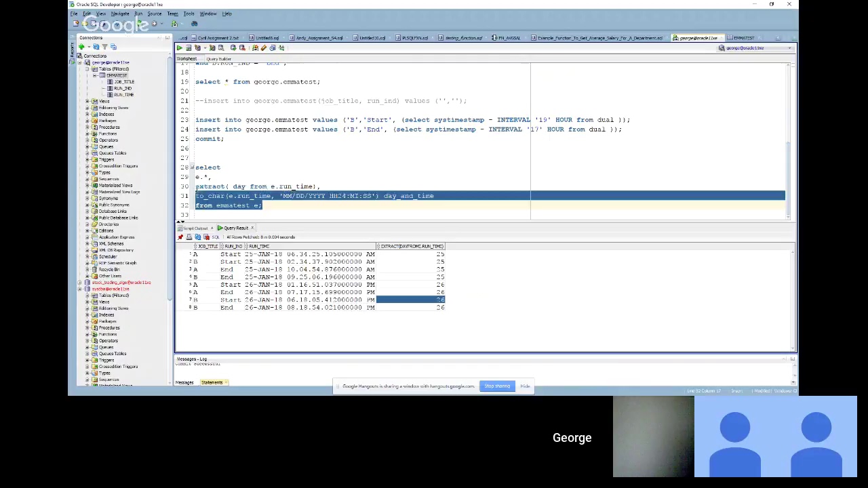
Task: Click the RUN_IND column header in results
Action: click(x=233, y=246)
